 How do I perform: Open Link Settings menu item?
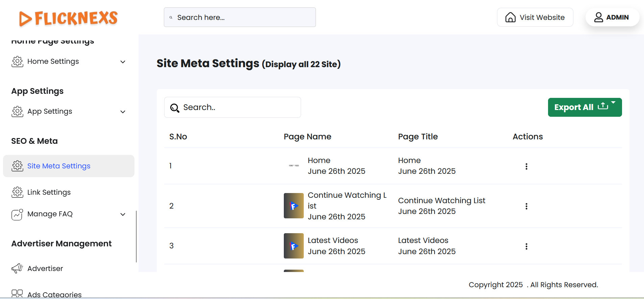click(49, 192)
